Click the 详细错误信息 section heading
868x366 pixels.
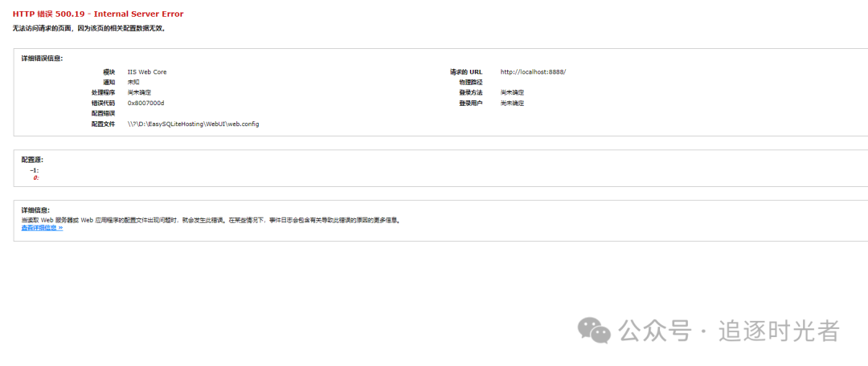[42, 58]
